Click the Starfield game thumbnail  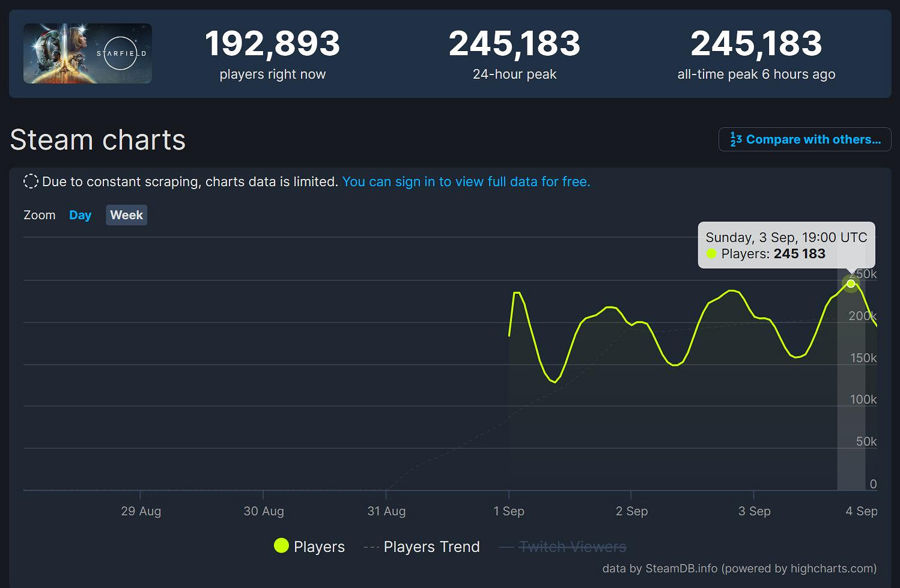tap(88, 53)
